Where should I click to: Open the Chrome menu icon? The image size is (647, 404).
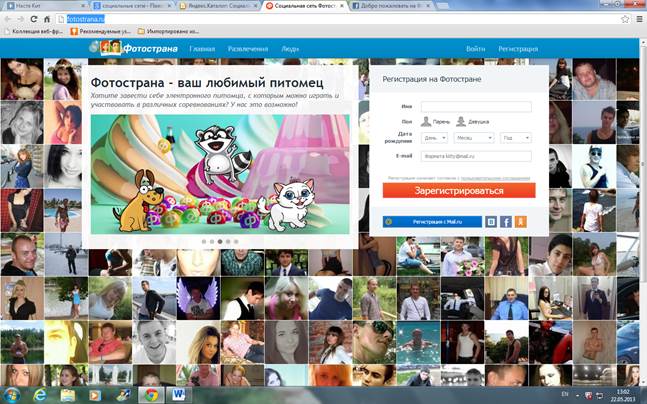click(639, 19)
